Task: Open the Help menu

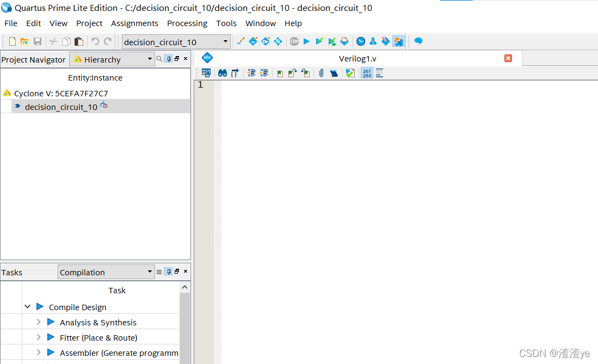Action: pos(293,23)
